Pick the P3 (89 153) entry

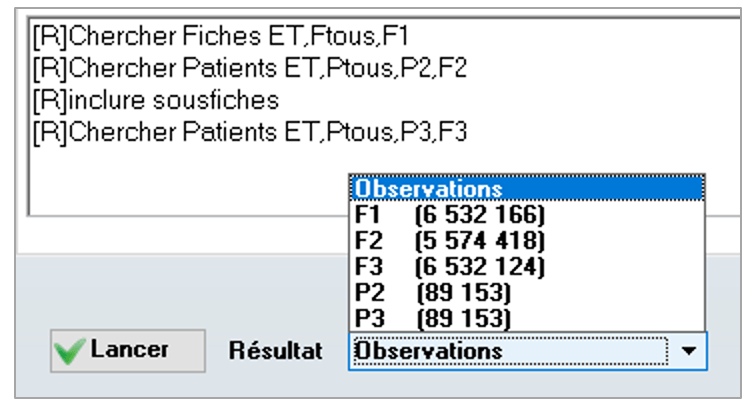(x=527, y=318)
